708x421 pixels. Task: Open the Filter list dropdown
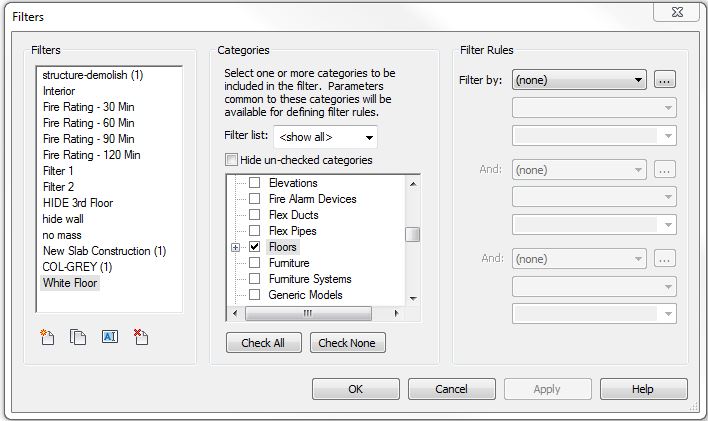(326, 136)
